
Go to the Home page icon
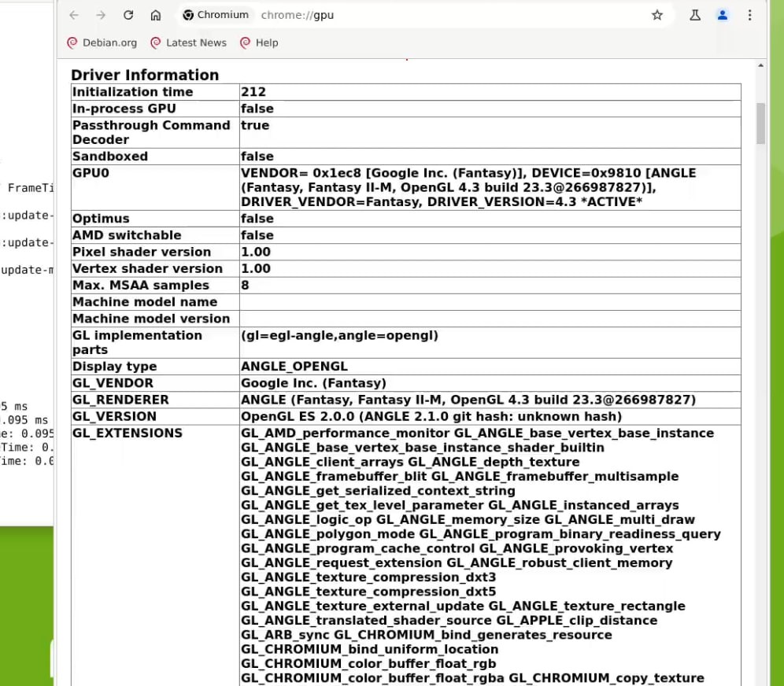pyautogui.click(x=156, y=15)
